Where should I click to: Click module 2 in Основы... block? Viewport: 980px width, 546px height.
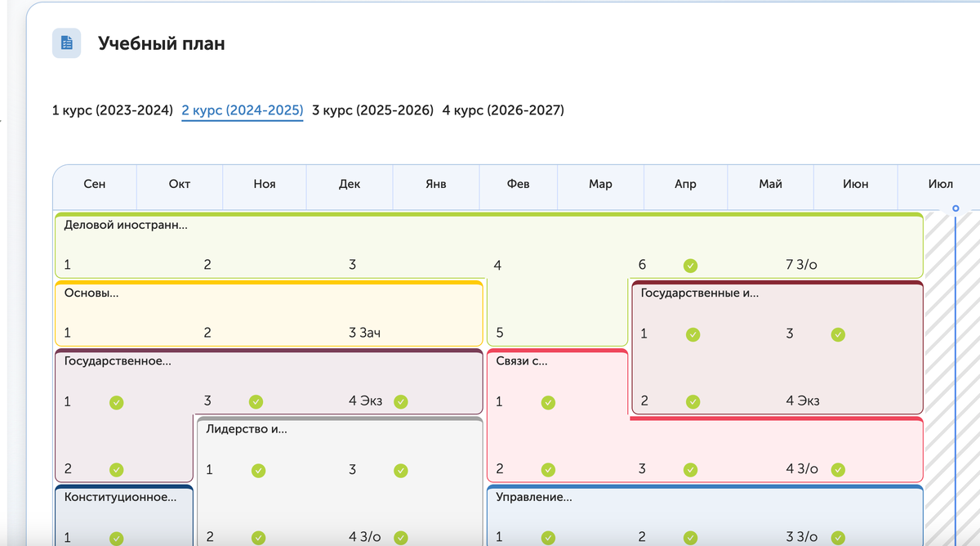click(207, 333)
